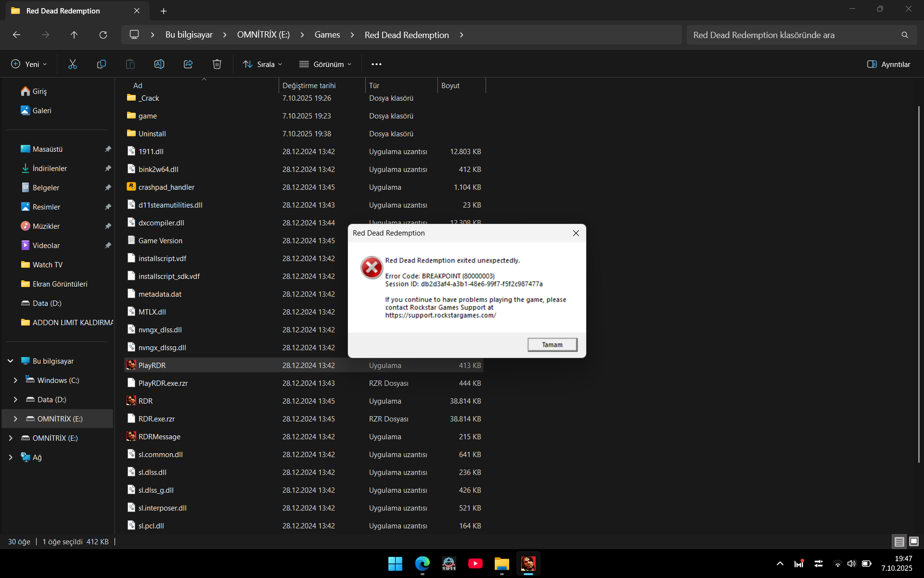The width and height of the screenshot is (924, 578).
Task: Open Microsoft Edge from taskbar
Action: pos(422,564)
